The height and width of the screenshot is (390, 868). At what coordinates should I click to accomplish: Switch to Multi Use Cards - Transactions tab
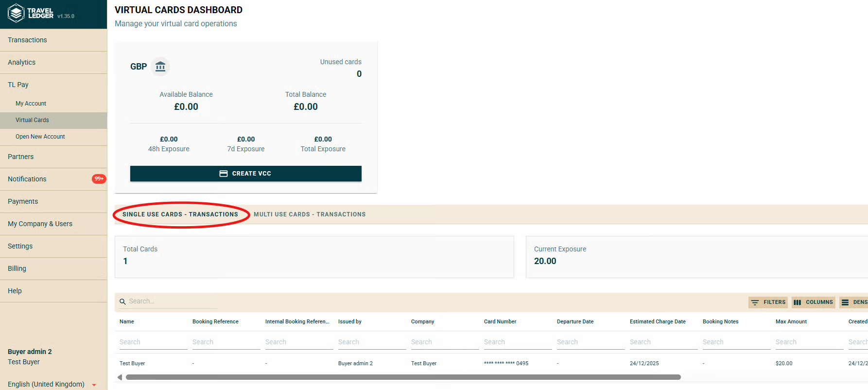click(x=309, y=214)
